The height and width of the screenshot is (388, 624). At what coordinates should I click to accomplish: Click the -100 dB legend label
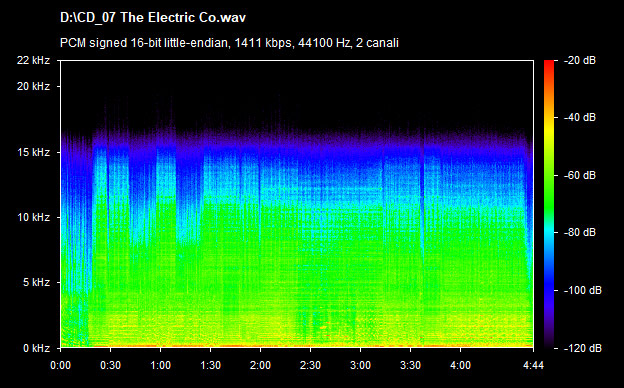point(582,290)
